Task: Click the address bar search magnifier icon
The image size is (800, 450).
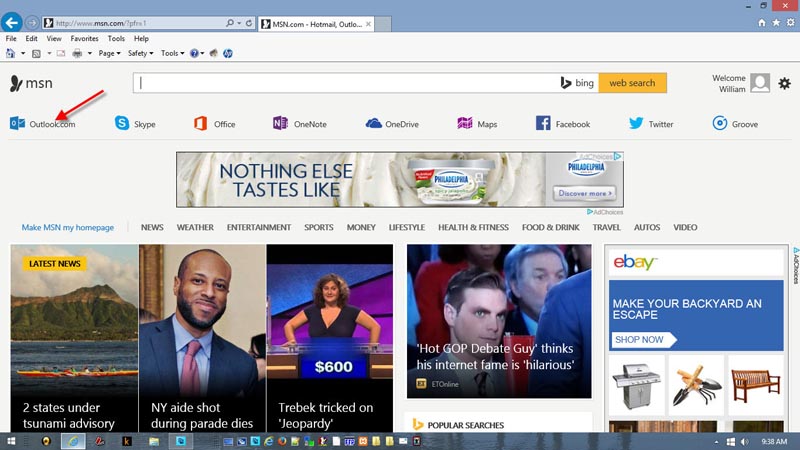Action: coord(230,23)
